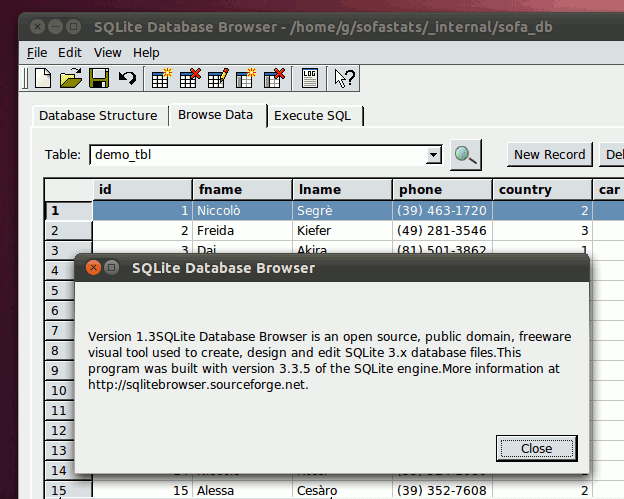Viewport: 624px width, 499px height.
Task: Open the SQL log window icon
Action: point(310,78)
